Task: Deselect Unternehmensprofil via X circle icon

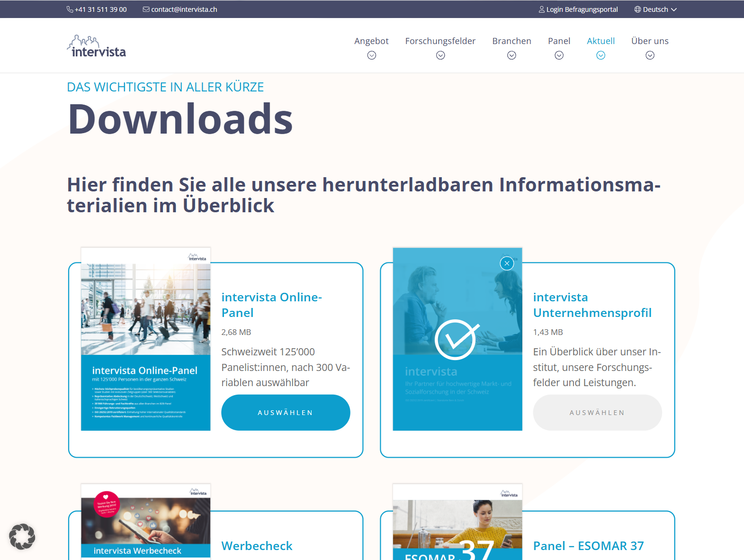Action: 507,263
